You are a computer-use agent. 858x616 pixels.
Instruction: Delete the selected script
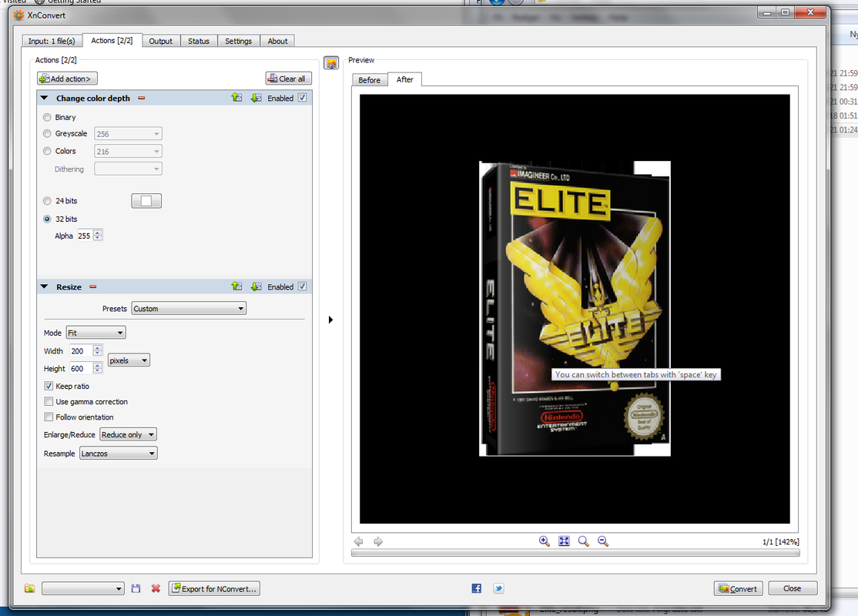pos(156,588)
